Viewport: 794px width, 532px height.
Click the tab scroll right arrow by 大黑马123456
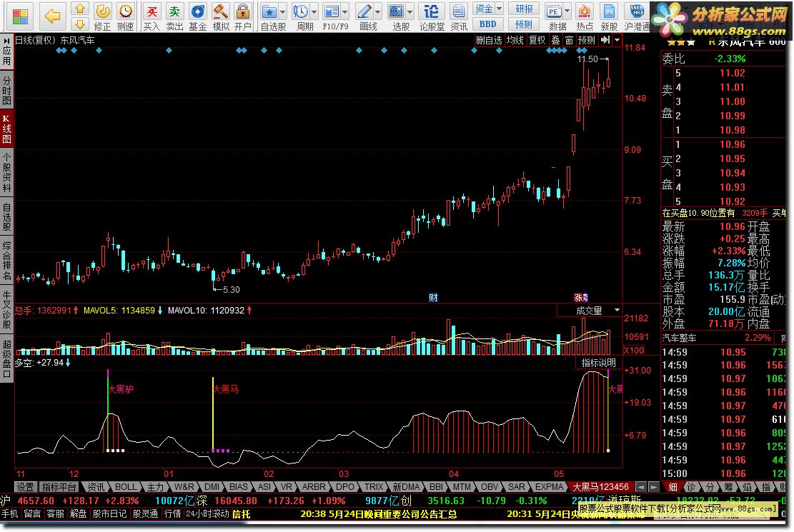pos(654,487)
